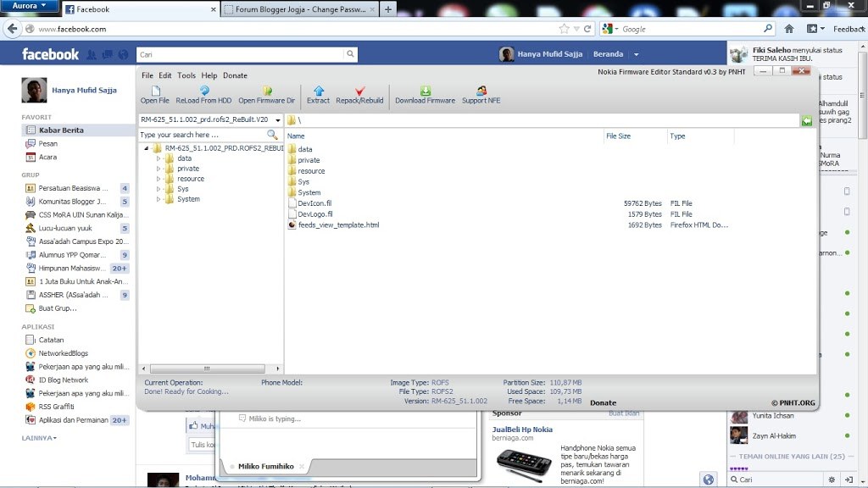Image resolution: width=868 pixels, height=488 pixels.
Task: Select the feeds_view_template.html file
Action: click(x=338, y=225)
